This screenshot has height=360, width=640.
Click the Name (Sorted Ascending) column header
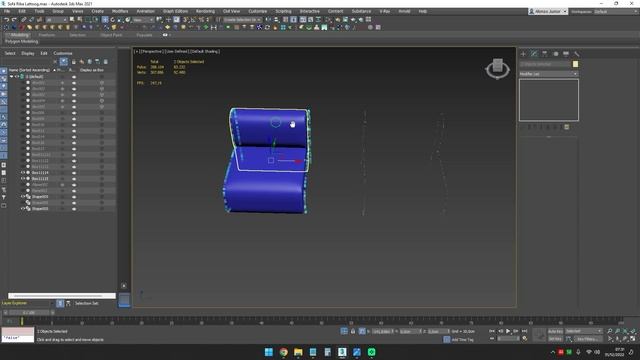(29, 70)
